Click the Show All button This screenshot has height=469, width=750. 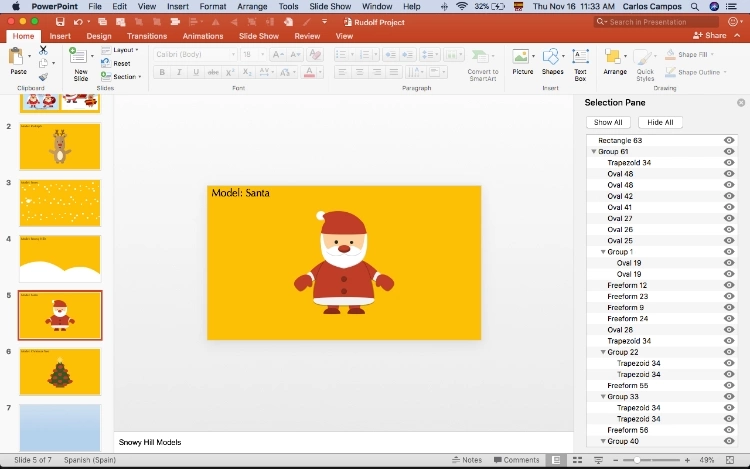click(608, 122)
